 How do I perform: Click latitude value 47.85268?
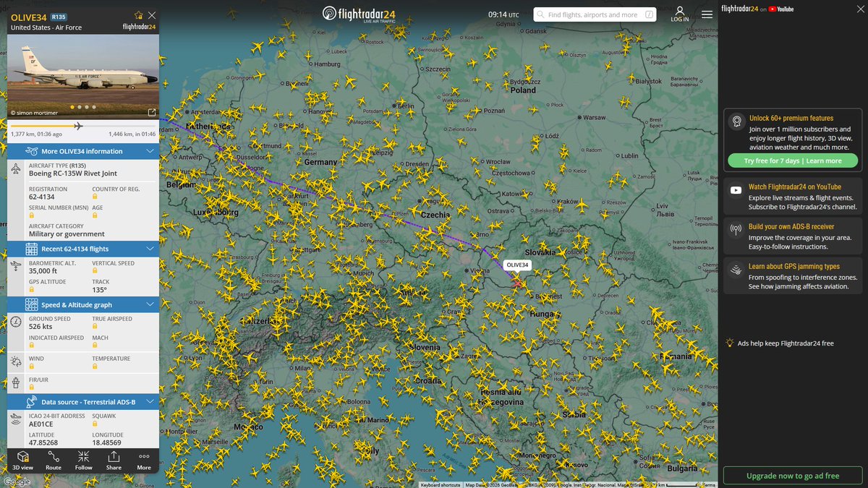pyautogui.click(x=43, y=442)
